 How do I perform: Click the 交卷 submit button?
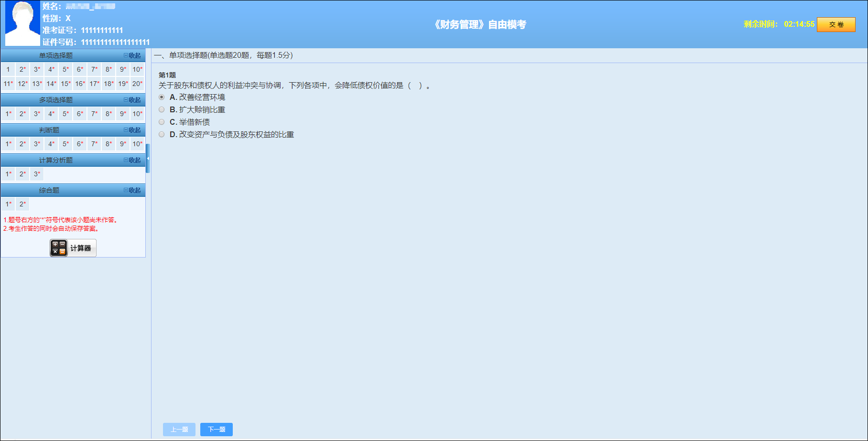click(x=836, y=24)
